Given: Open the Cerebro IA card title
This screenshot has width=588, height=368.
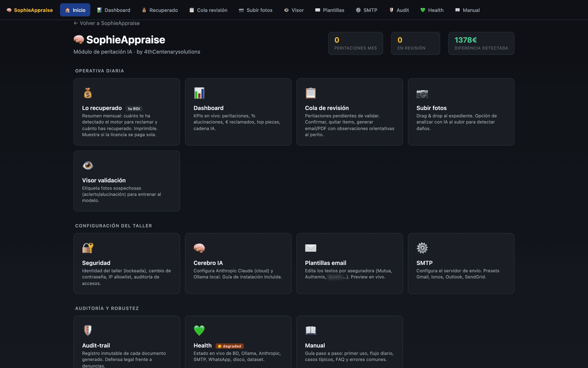Looking at the screenshot, I should click(208, 263).
